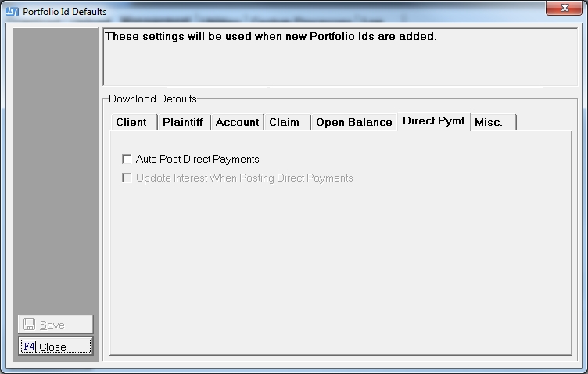Click the Download Defaults group label

point(152,99)
